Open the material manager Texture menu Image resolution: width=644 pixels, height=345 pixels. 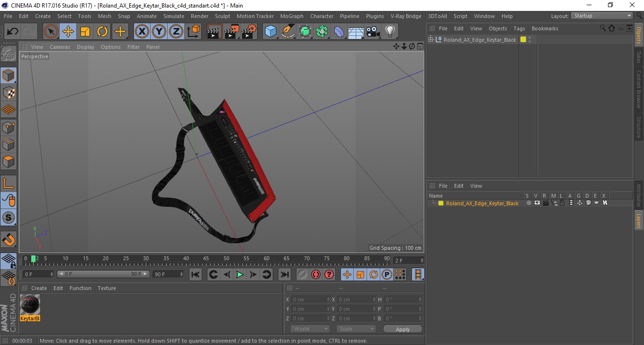(x=107, y=288)
